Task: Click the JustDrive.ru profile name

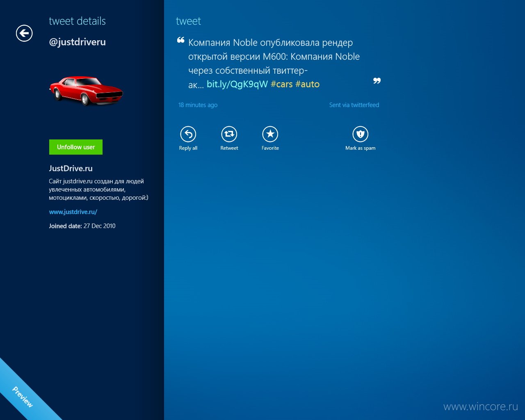Action: (71, 168)
